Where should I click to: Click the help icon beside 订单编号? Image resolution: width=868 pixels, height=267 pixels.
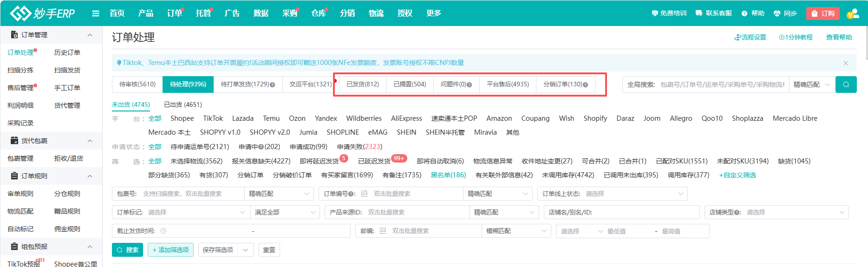[350, 194]
